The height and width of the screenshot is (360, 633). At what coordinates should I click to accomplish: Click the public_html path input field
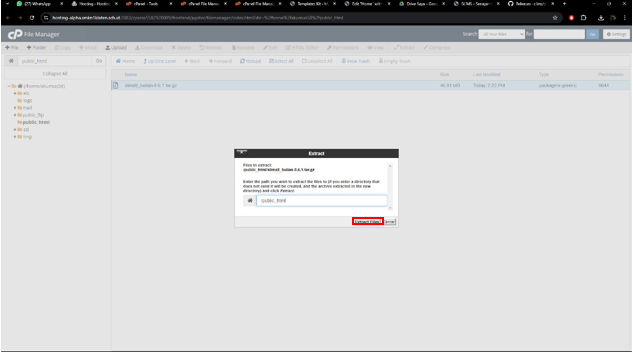55,61
